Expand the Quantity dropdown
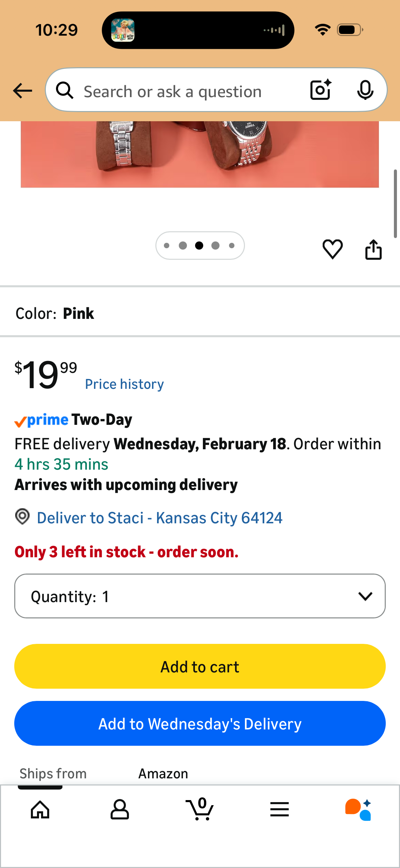This screenshot has width=400, height=868. [x=200, y=596]
